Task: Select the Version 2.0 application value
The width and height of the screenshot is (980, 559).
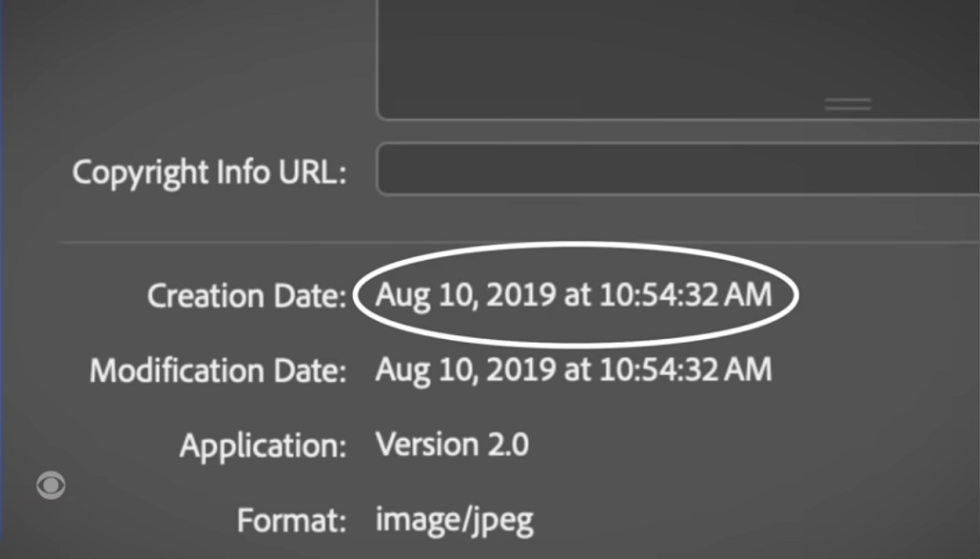Action: [452, 444]
